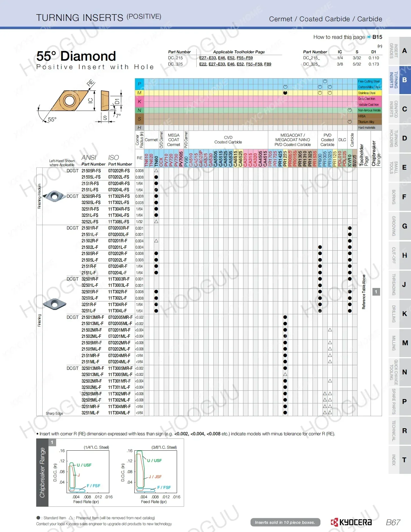This screenshot has width=411, height=532.
Task: Click the blue arrow icon beside B15
Action: [369, 37]
